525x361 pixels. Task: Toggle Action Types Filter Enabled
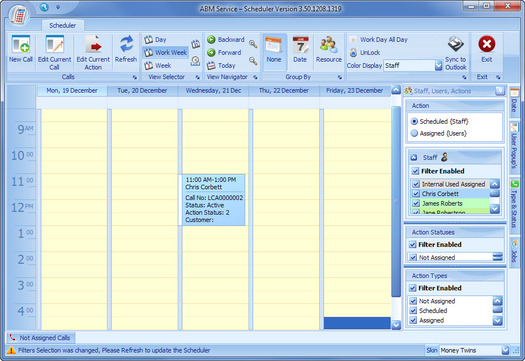tap(413, 288)
